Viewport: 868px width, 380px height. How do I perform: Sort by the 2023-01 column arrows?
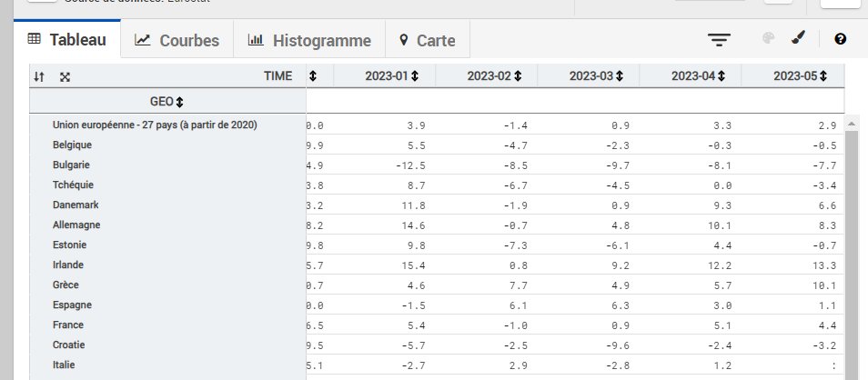click(x=415, y=76)
